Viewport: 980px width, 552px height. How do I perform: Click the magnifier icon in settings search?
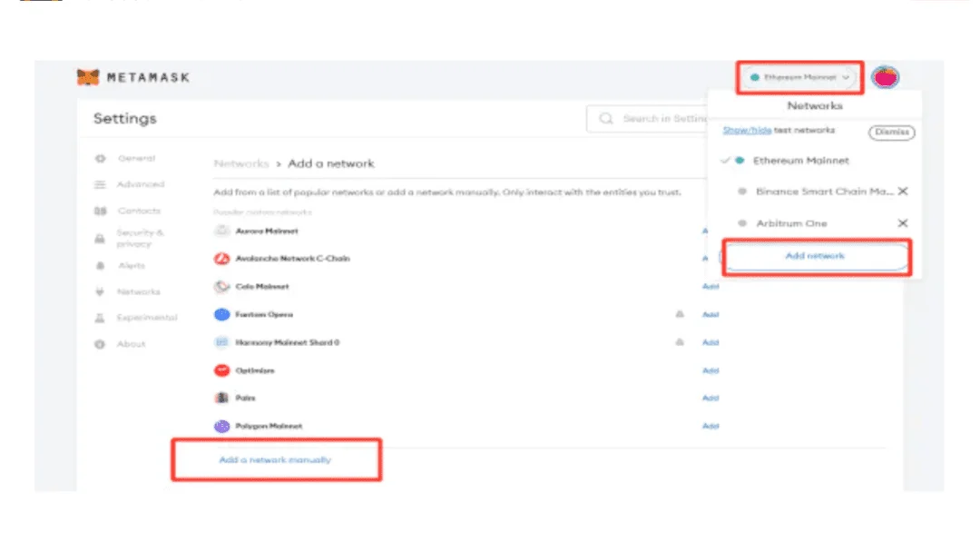pyautogui.click(x=605, y=118)
